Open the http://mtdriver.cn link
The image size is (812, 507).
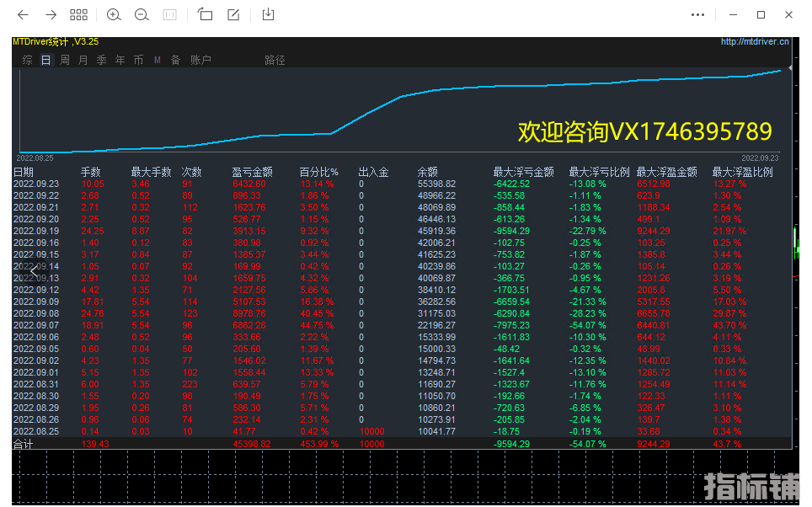pyautogui.click(x=755, y=41)
